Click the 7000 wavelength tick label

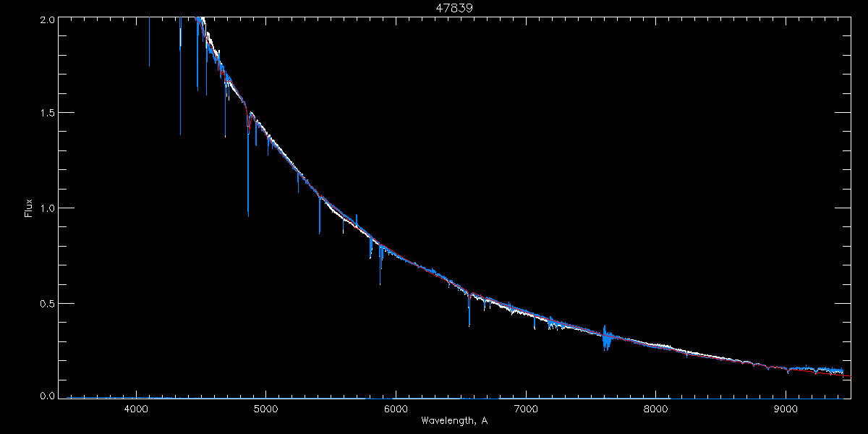pyautogui.click(x=526, y=409)
